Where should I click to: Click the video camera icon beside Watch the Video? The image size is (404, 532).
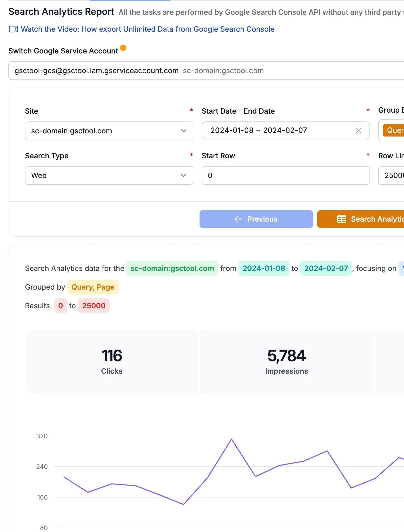click(14, 29)
